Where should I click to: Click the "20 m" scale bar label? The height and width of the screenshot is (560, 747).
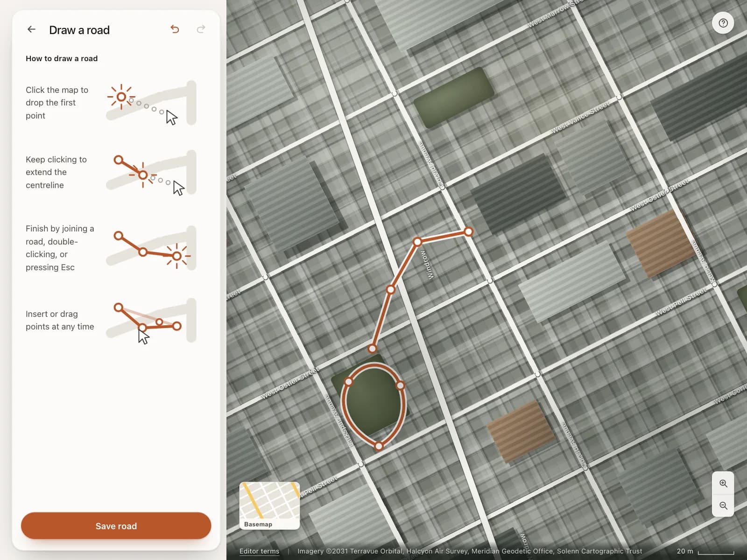tap(685, 551)
